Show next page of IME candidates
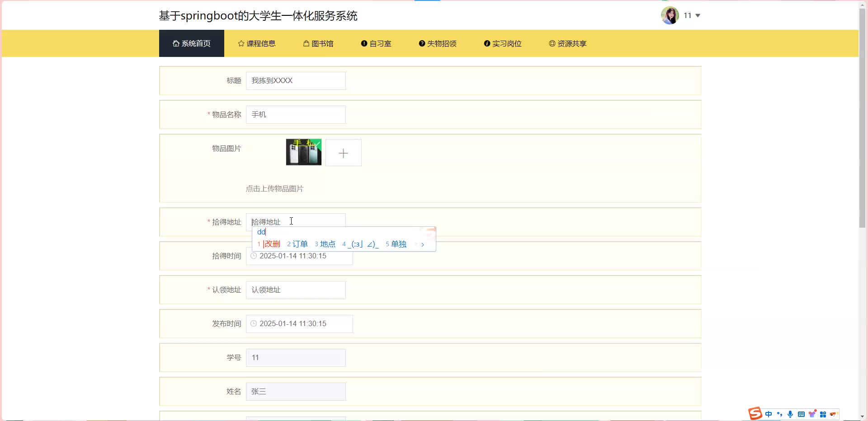 coord(423,245)
